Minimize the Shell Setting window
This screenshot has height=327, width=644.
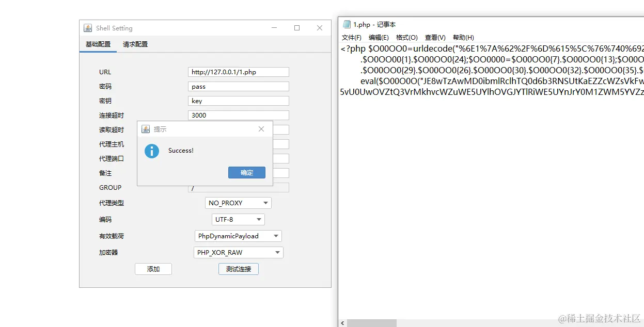pyautogui.click(x=274, y=28)
